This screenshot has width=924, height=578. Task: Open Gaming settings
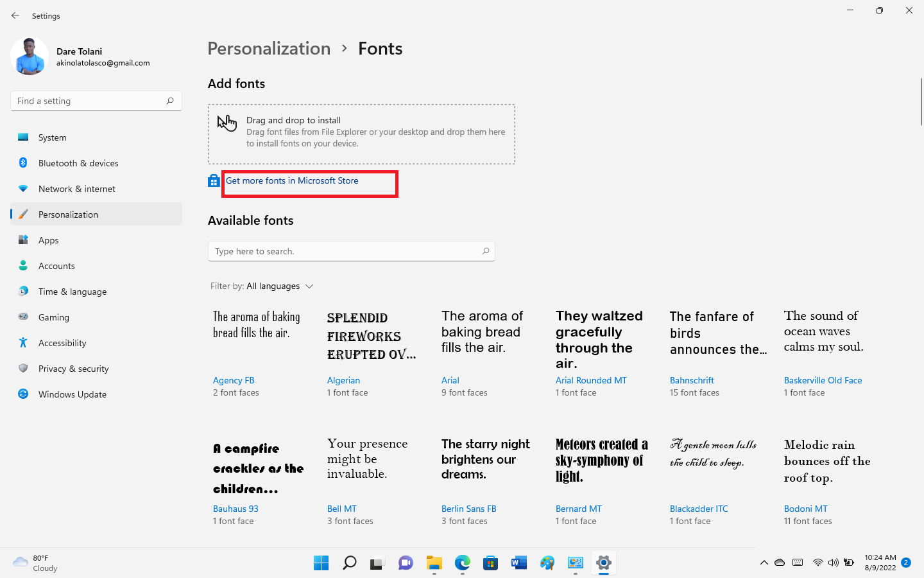[96, 317]
